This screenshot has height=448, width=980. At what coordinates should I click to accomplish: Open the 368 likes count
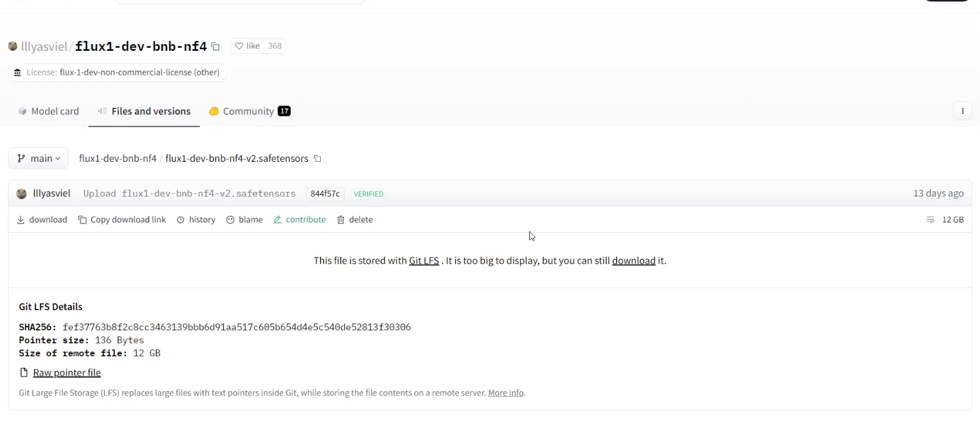pyautogui.click(x=275, y=46)
